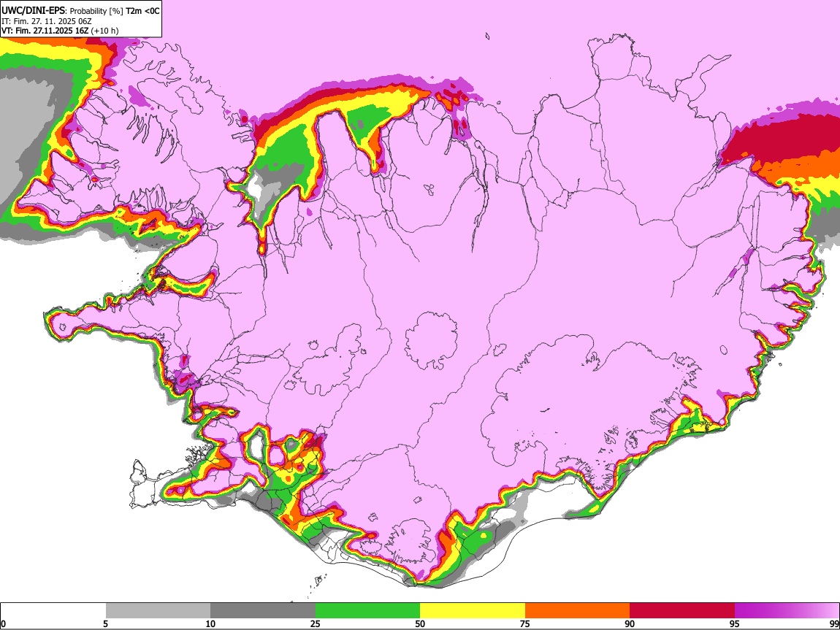Click the orange 75–90 legend segment
Screen dimensions: 840x630
578,610
